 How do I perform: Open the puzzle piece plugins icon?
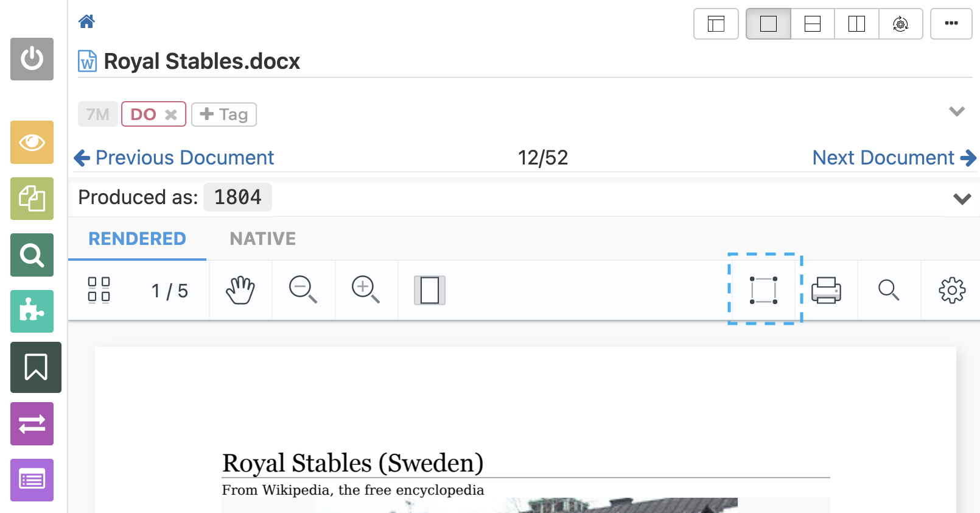click(32, 311)
